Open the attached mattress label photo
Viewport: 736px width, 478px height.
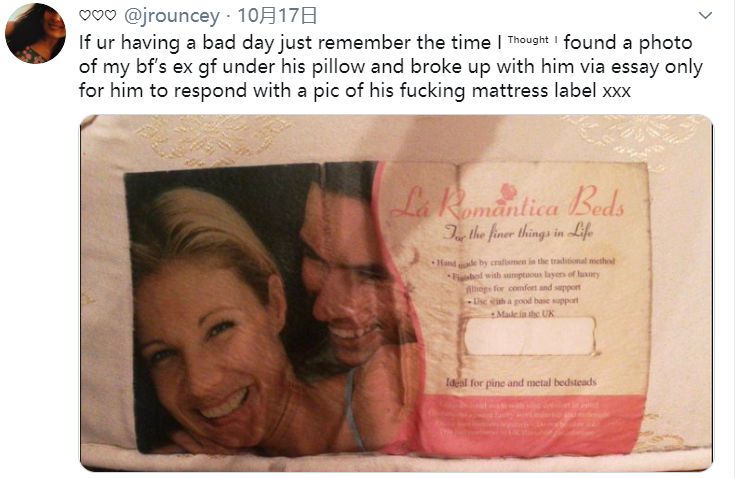396,293
